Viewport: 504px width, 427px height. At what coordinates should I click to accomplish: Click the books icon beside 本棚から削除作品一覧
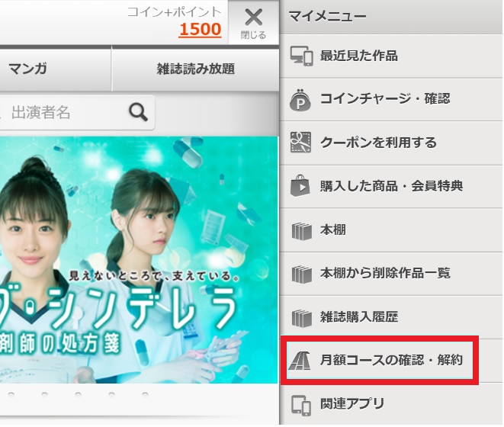tap(301, 274)
